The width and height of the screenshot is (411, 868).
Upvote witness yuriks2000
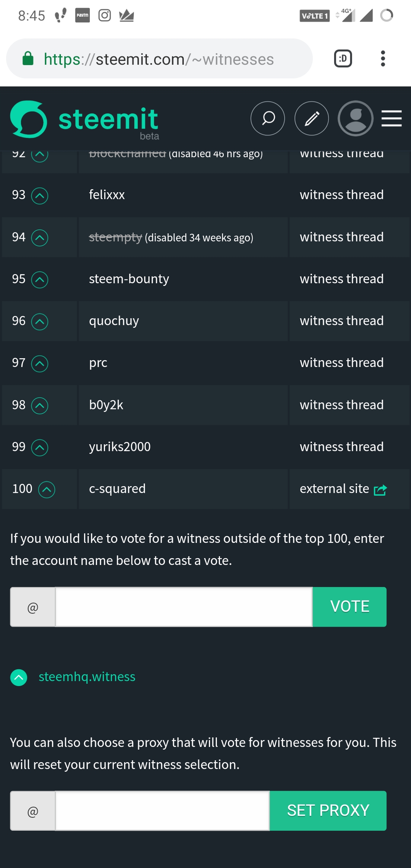[40, 448]
